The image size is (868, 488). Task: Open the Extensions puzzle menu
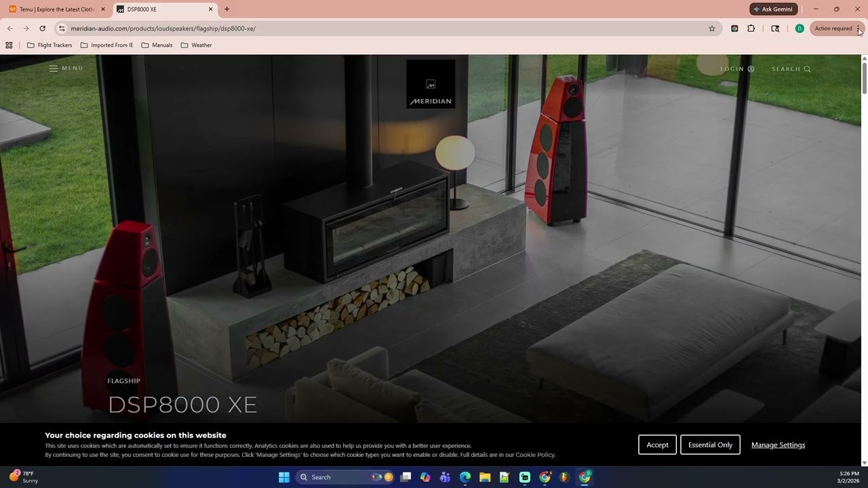pos(751,28)
